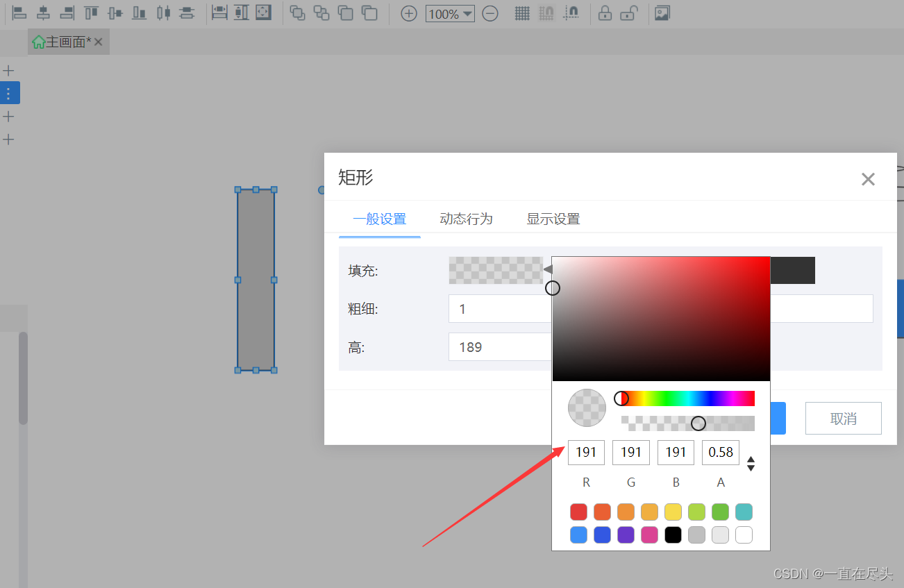
Task: Click the alpha value stepper up arrow
Action: [751, 460]
